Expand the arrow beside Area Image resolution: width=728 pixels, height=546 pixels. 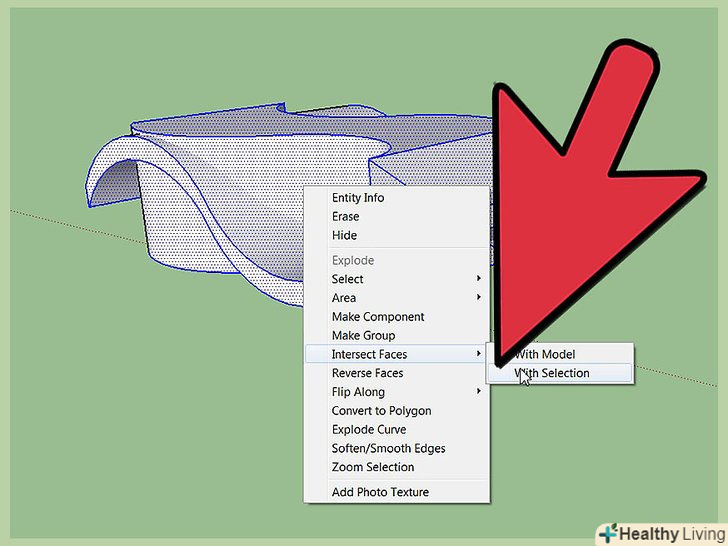[x=479, y=297]
